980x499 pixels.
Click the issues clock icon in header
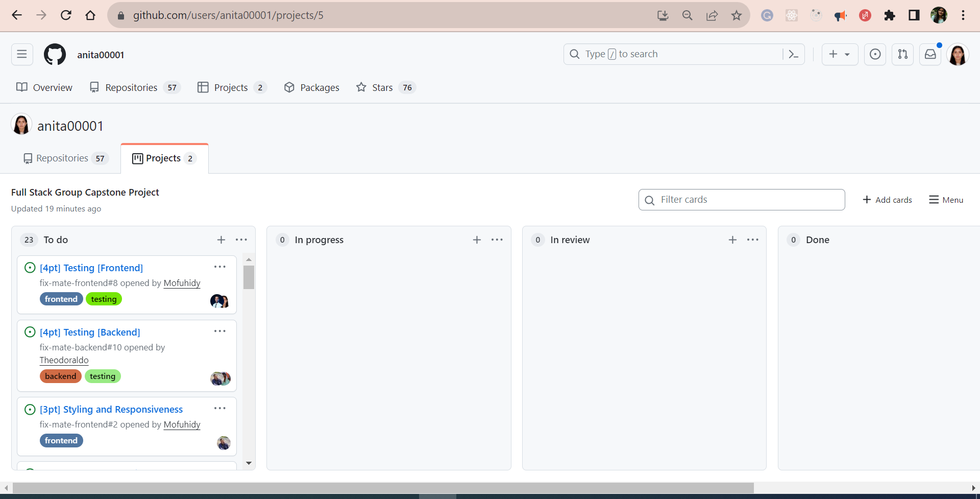(x=875, y=54)
